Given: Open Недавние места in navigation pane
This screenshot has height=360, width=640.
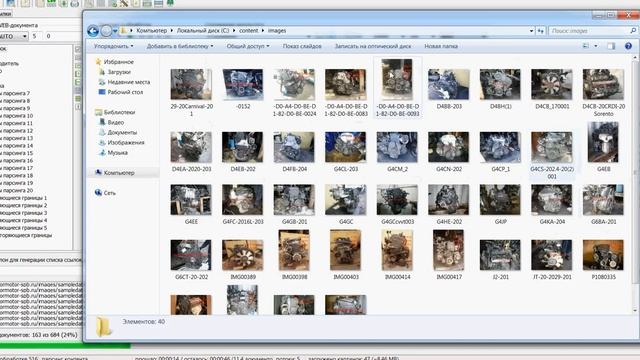Looking at the screenshot, I should click(x=129, y=82).
